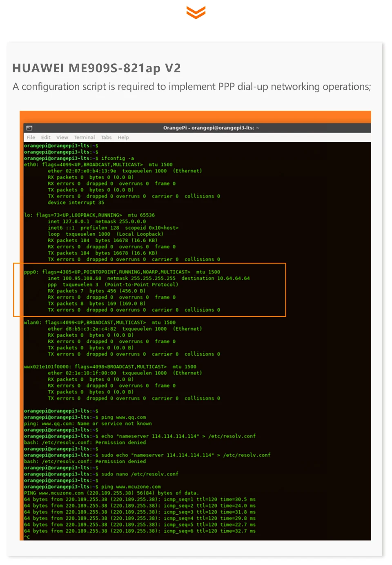Viewport: 392px width, 565px height.
Task: Click ping reply line icmp_seq=6 time=32.7 ms
Action: (x=140, y=531)
